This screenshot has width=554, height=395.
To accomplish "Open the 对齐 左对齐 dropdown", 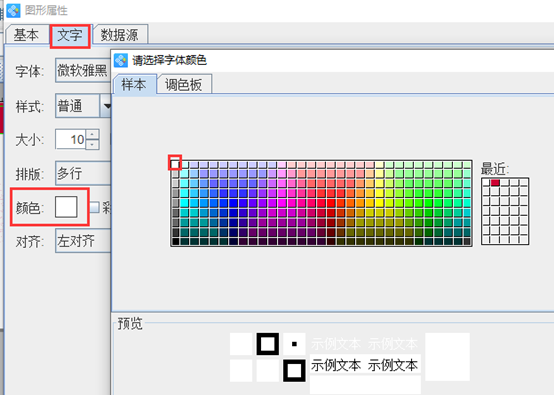I will click(x=83, y=241).
